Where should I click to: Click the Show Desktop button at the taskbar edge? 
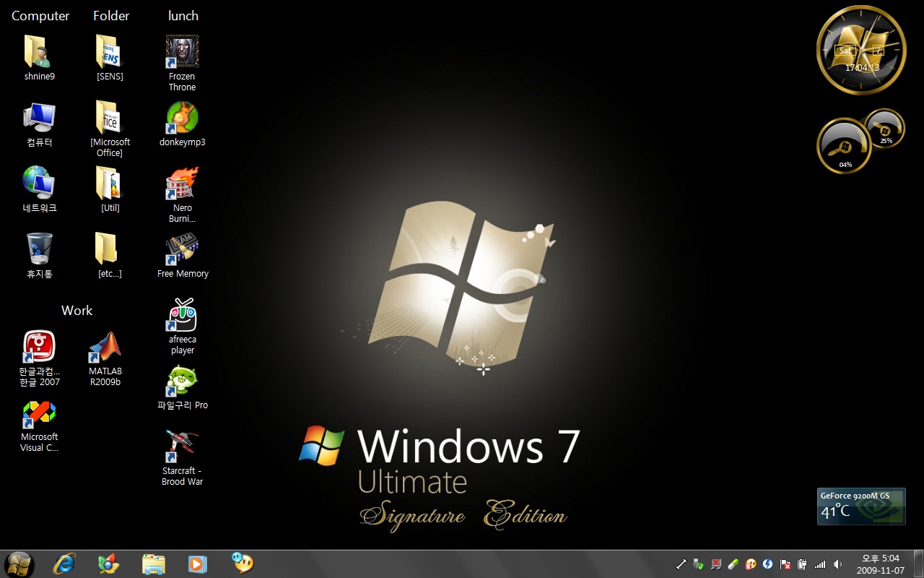point(918,564)
